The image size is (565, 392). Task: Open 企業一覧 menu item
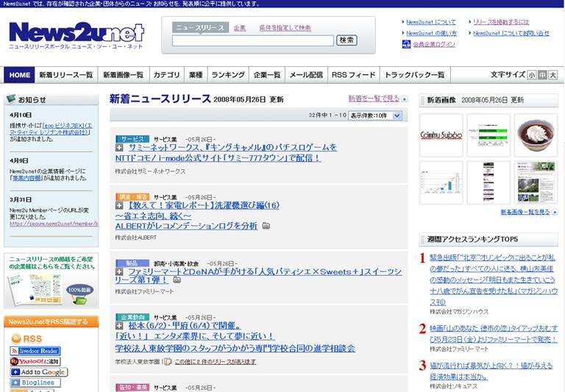point(267,75)
